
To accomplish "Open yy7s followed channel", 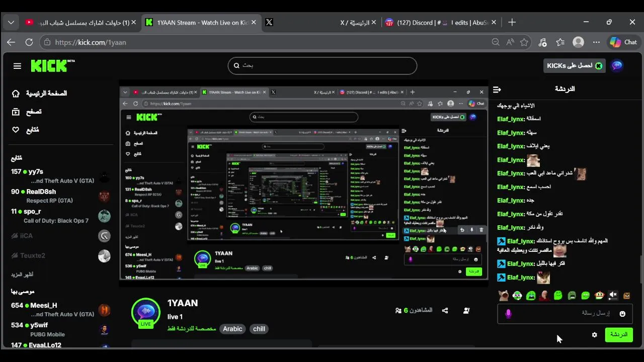I will pos(60,176).
